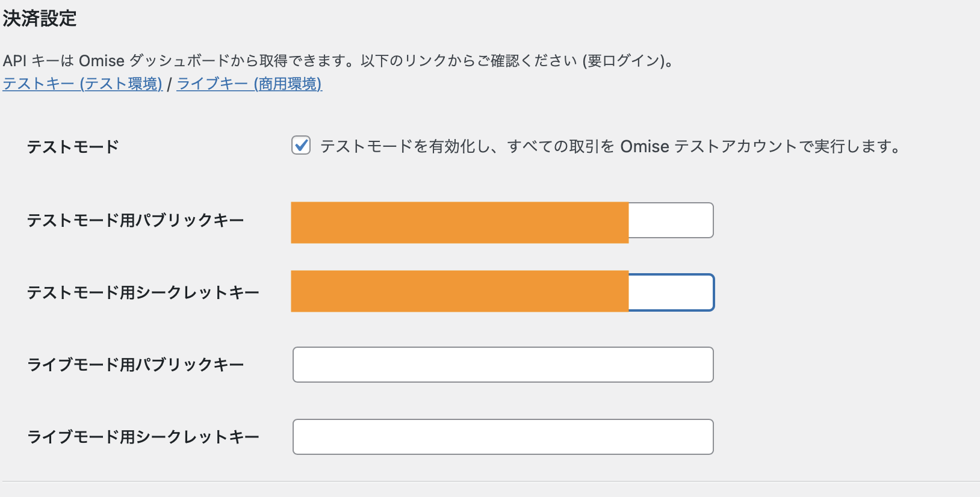The height and width of the screenshot is (497, 980).
Task: Toggle the テストモード checkbox
Action: pyautogui.click(x=301, y=146)
